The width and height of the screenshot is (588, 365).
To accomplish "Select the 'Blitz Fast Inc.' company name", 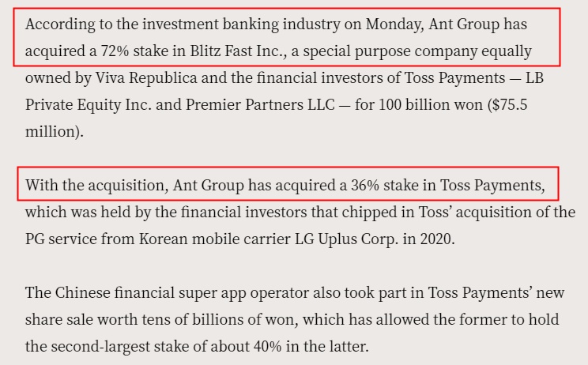I will 239,51.
